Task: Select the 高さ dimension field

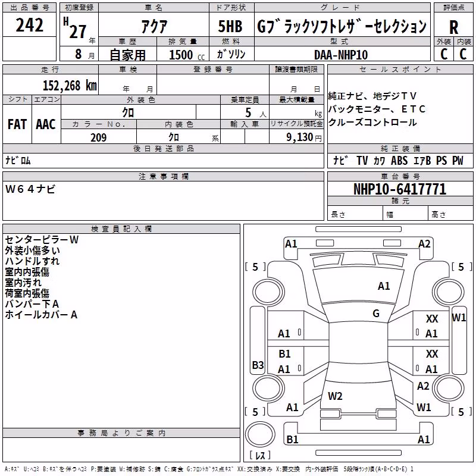Action: [450, 214]
